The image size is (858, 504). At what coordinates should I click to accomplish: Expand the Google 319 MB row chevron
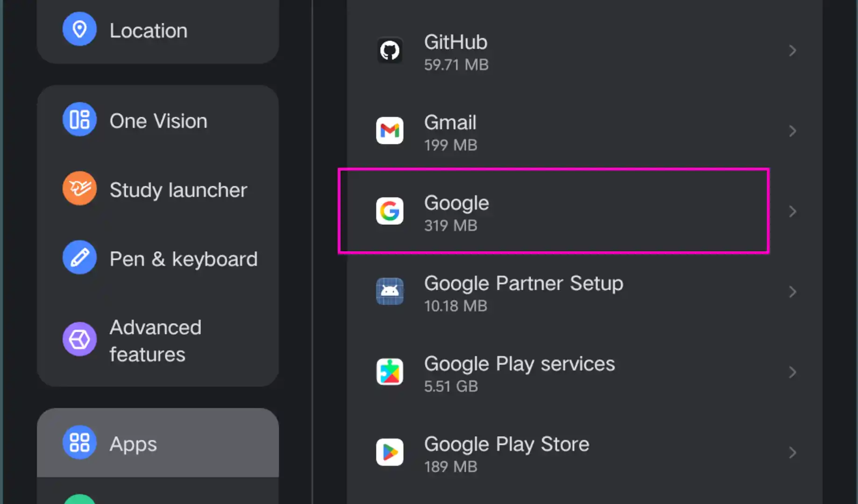click(x=793, y=212)
